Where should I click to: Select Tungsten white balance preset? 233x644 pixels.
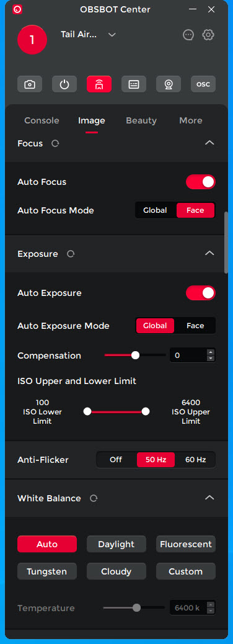point(47,571)
